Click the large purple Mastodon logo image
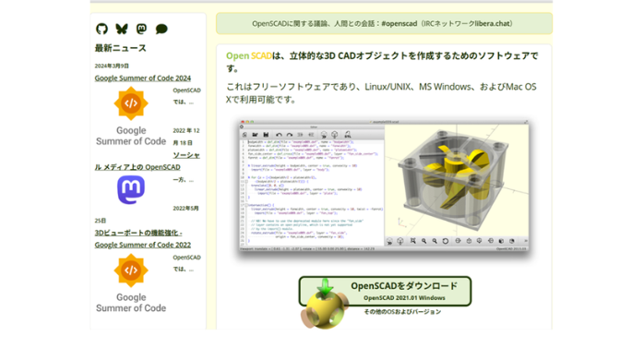Image resolution: width=644 pixels, height=337 pixels. 131,190
